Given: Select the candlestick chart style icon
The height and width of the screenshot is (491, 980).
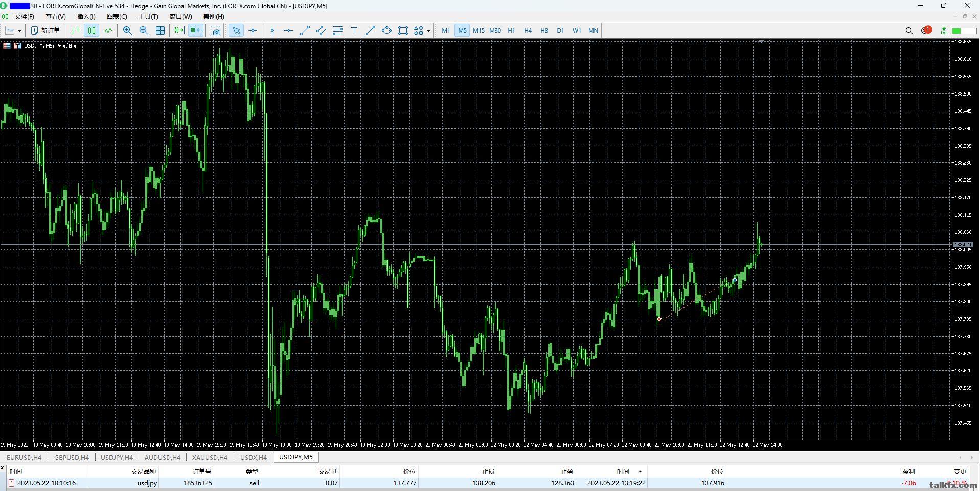Looking at the screenshot, I should coord(92,31).
